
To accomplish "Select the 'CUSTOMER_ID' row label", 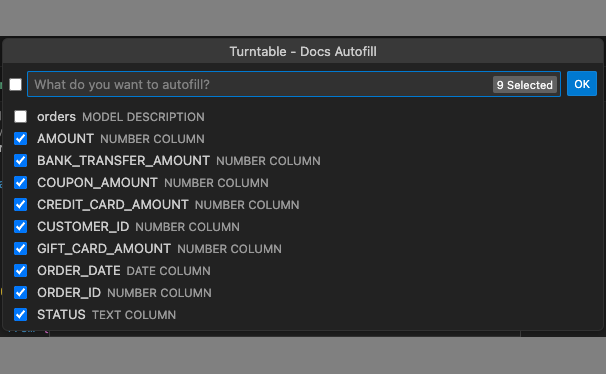I will click(83, 227).
